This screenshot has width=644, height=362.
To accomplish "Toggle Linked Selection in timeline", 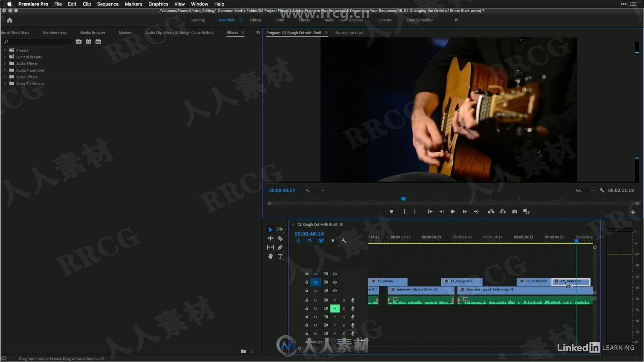I will (x=320, y=241).
